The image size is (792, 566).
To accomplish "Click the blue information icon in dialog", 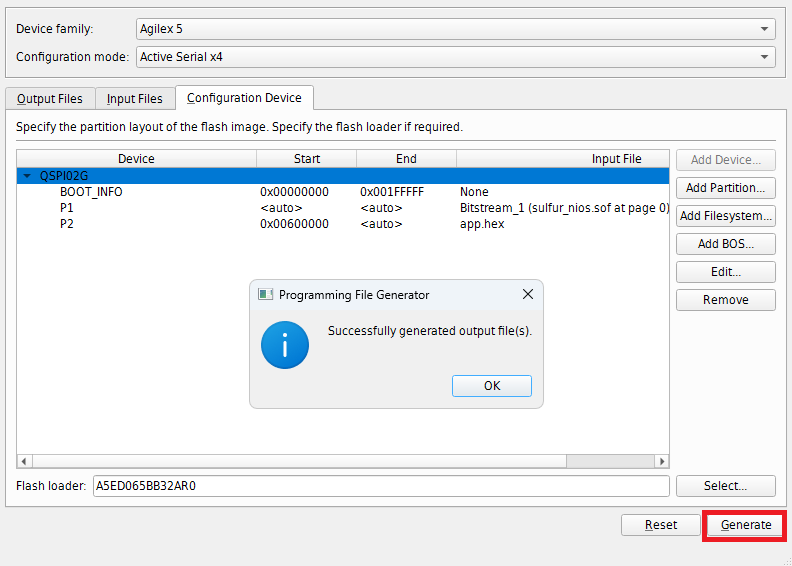I will point(285,345).
